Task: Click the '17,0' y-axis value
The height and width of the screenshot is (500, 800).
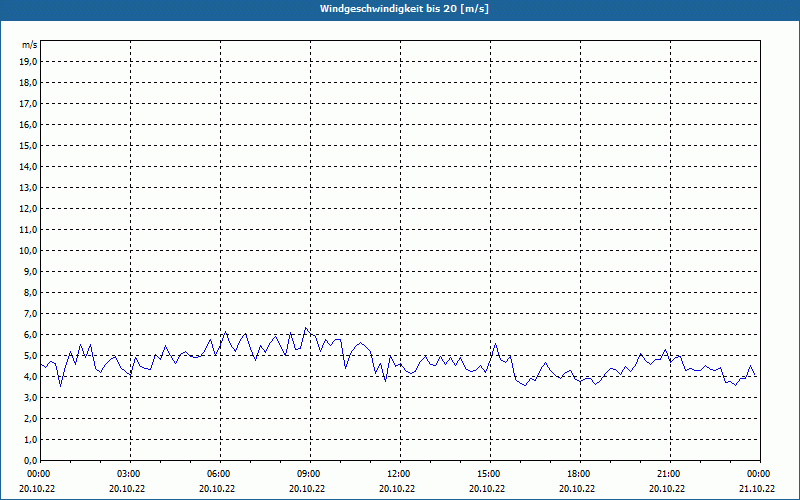Action: tap(29, 104)
